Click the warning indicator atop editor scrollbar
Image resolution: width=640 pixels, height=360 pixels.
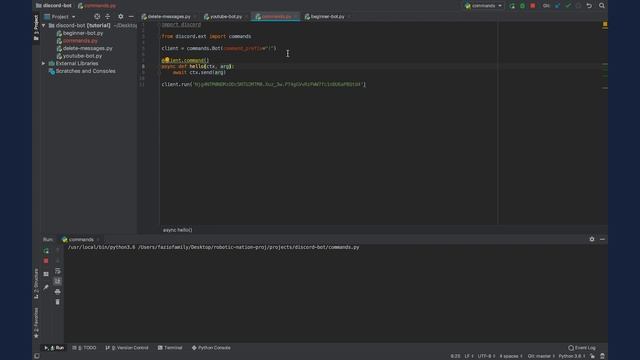(605, 25)
